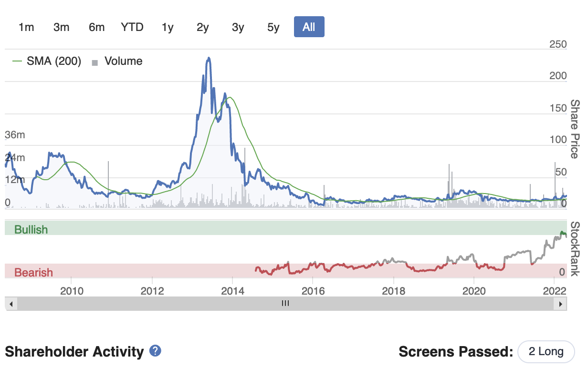
Task: Click the Bullish StockRank zone band
Action: [285, 228]
